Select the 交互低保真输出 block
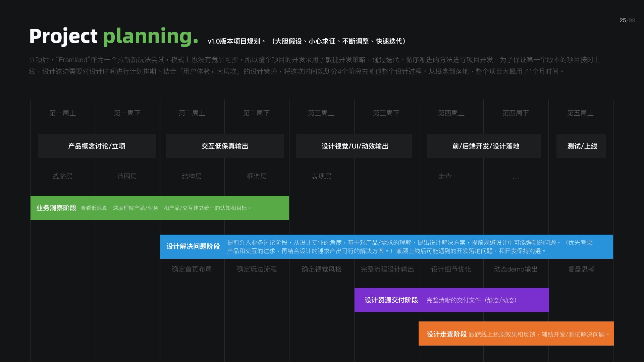Screen dimensions: 644x362 point(225,146)
